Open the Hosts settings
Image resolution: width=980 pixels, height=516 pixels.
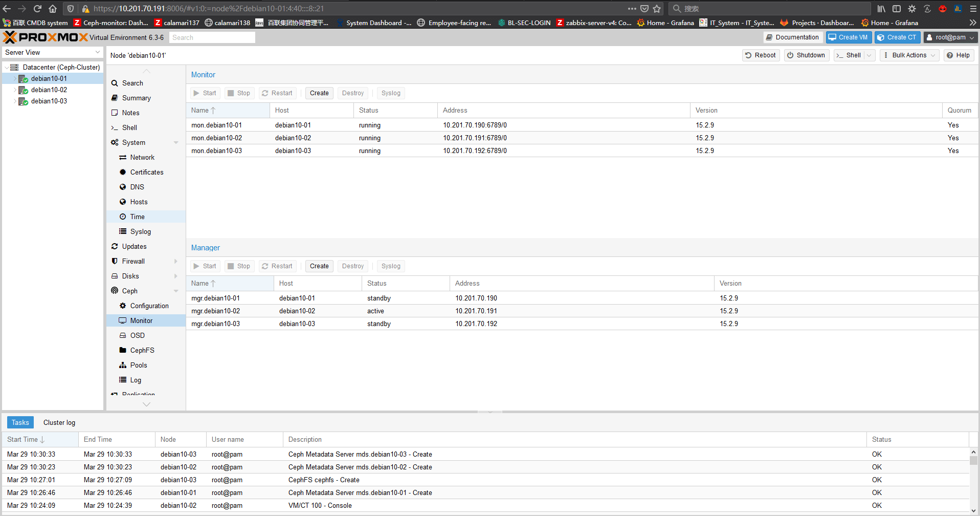(x=139, y=202)
